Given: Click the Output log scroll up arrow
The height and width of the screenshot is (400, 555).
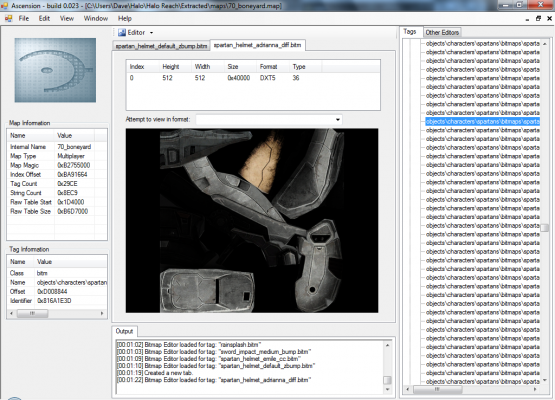Looking at the screenshot, I should (x=388, y=345).
